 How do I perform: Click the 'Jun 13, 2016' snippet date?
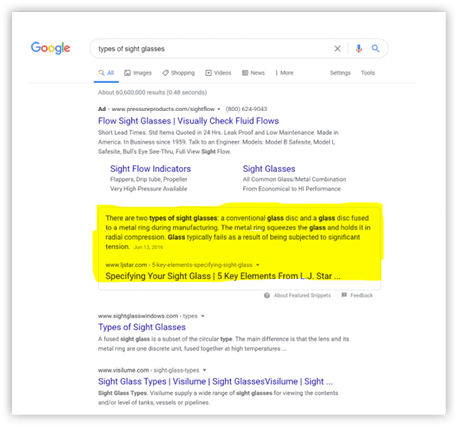click(148, 247)
